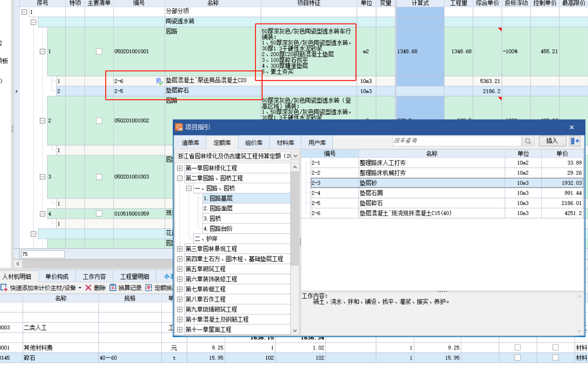Click the search magnifier icon in 项目指引
The width and height of the screenshot is (588, 388).
528,141
